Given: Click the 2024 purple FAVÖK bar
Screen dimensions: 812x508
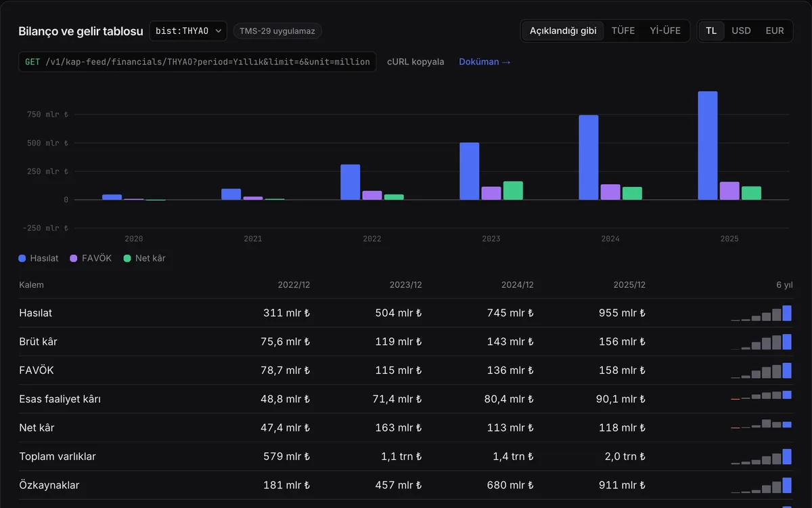Looking at the screenshot, I should click(x=610, y=192).
